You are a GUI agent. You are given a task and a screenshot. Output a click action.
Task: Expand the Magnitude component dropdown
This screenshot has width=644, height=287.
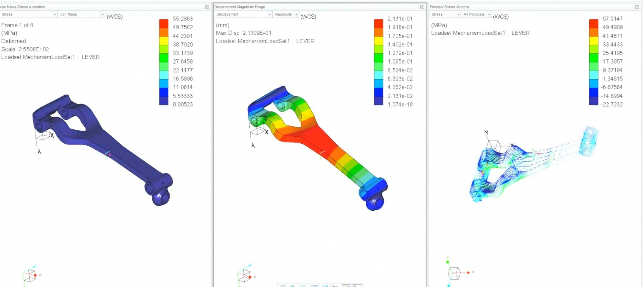pos(297,14)
